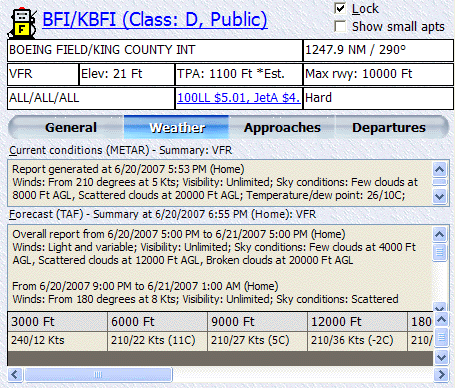456x388 pixels.
Task: Click winds aloft table scroll down arrow
Action: [441, 358]
